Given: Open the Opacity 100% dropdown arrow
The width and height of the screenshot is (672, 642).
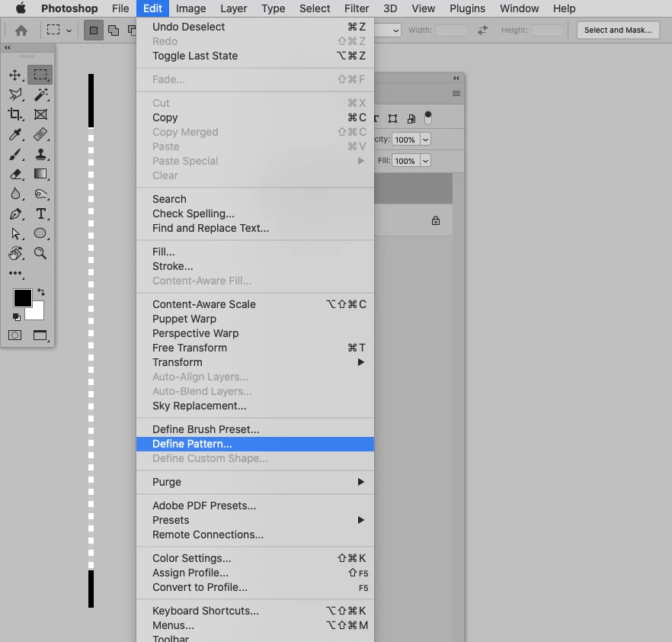Looking at the screenshot, I should tap(425, 140).
